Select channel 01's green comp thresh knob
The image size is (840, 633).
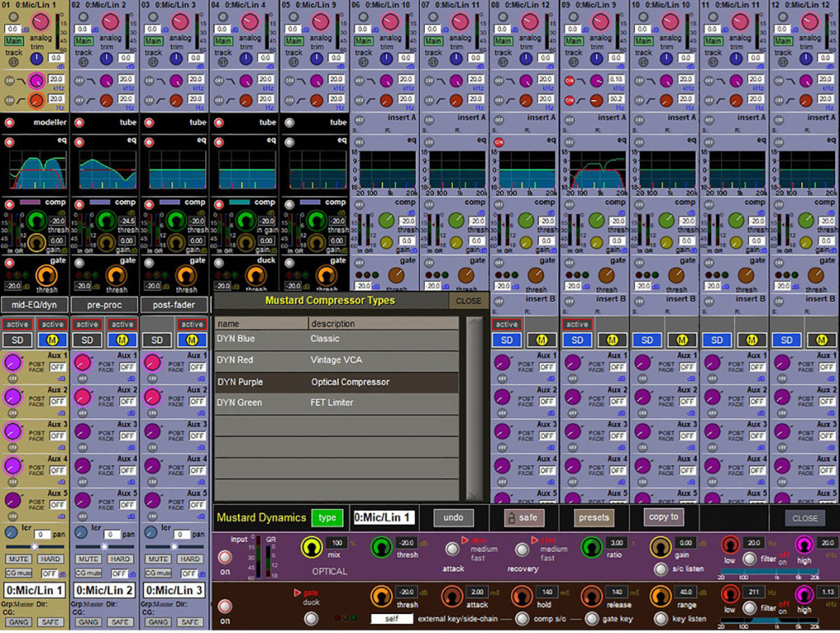pos(36,221)
